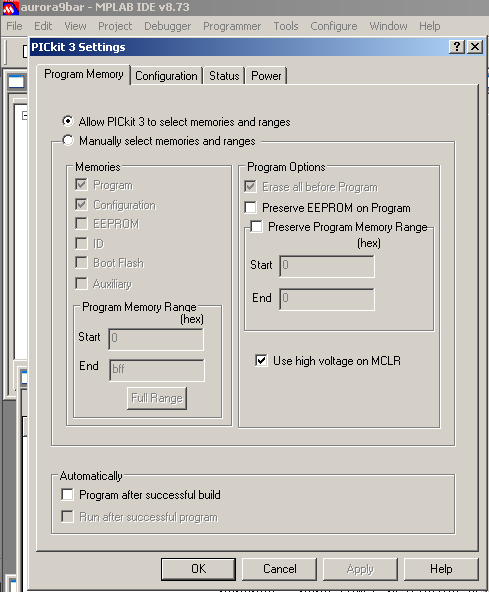Uncheck Use high voltage on MCLR
Screen dimensions: 489x592
[x=261, y=360]
